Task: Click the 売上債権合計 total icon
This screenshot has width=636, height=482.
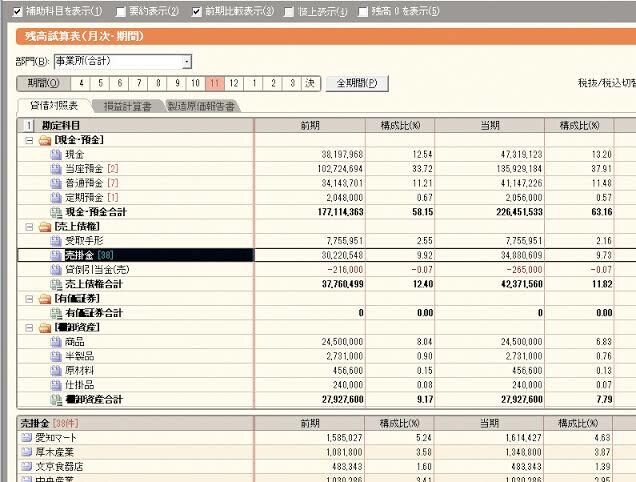Action: pos(56,284)
